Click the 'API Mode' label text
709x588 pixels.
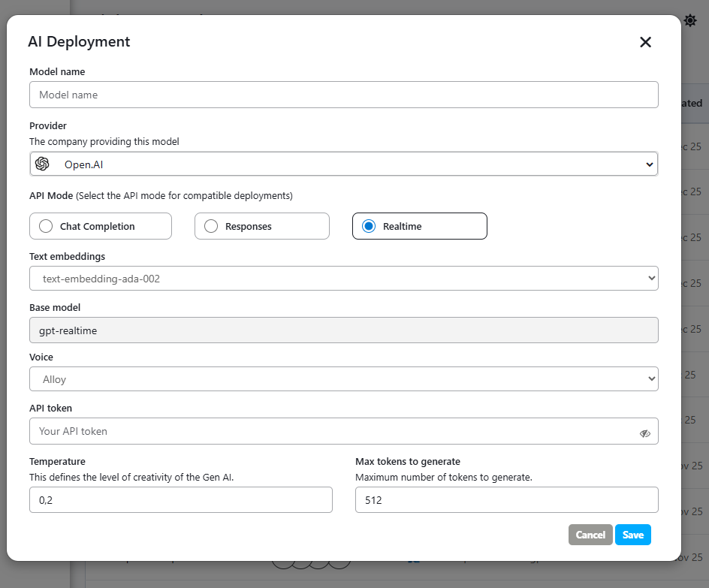tap(51, 196)
